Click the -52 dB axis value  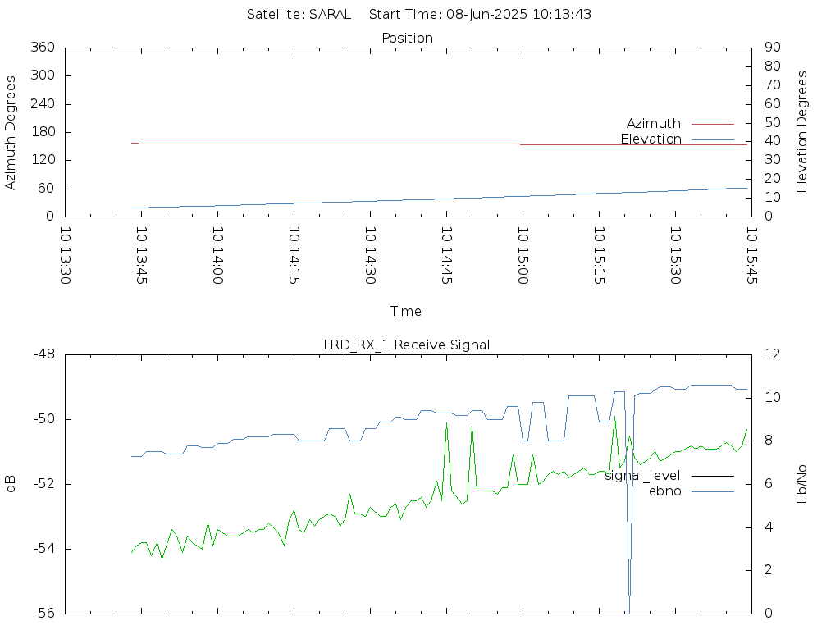coord(44,484)
